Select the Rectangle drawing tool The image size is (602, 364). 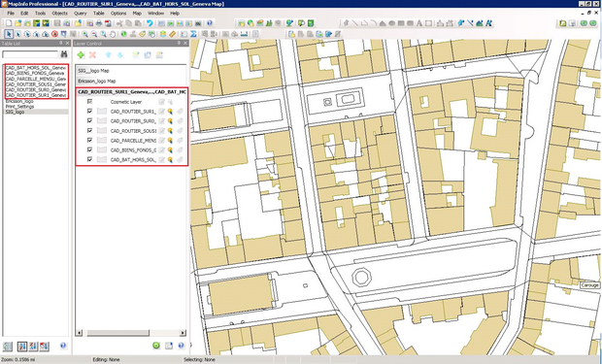(401, 23)
